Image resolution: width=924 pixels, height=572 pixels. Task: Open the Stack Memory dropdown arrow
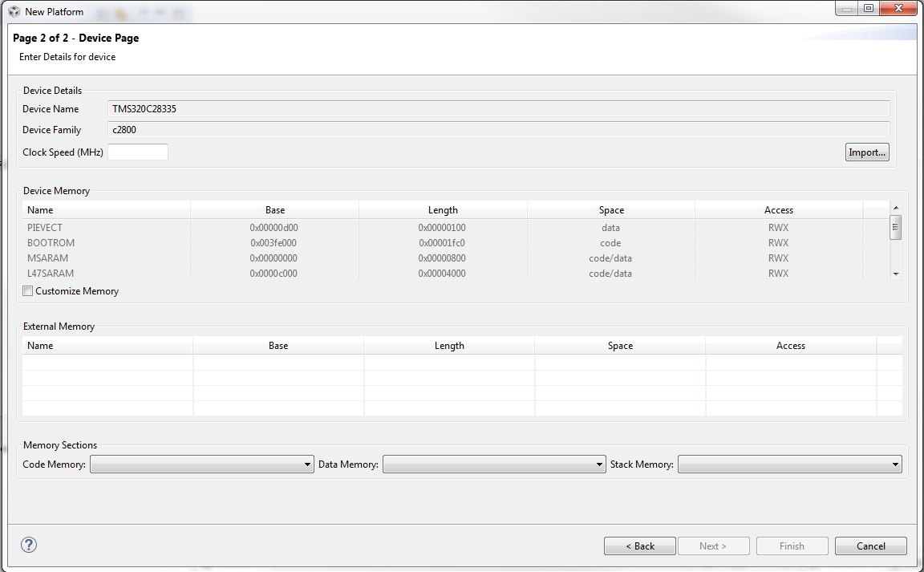[x=895, y=464]
